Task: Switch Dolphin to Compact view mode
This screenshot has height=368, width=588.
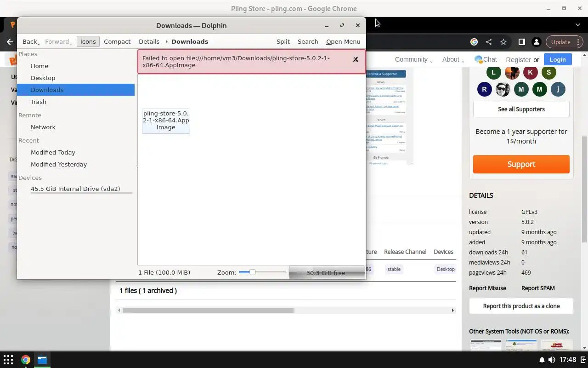Action: point(117,41)
